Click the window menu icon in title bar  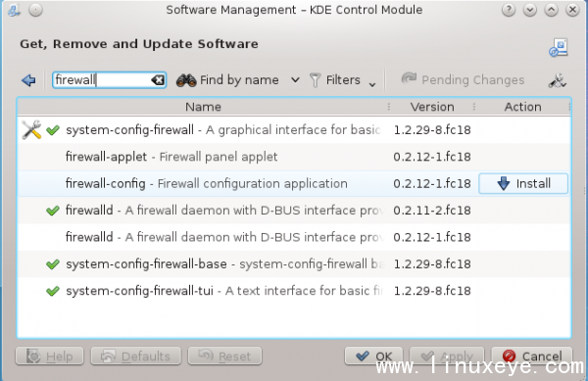click(x=35, y=10)
